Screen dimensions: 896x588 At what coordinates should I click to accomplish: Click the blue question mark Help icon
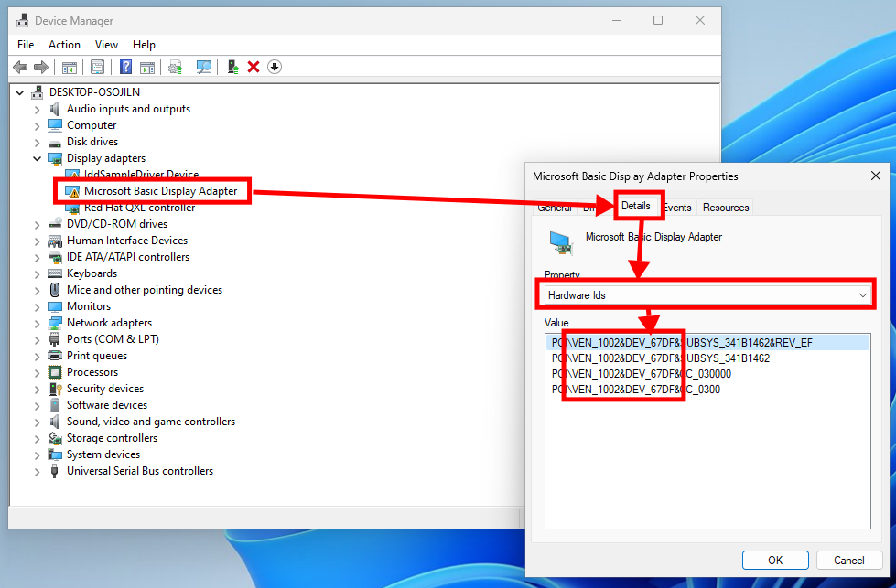[x=125, y=68]
